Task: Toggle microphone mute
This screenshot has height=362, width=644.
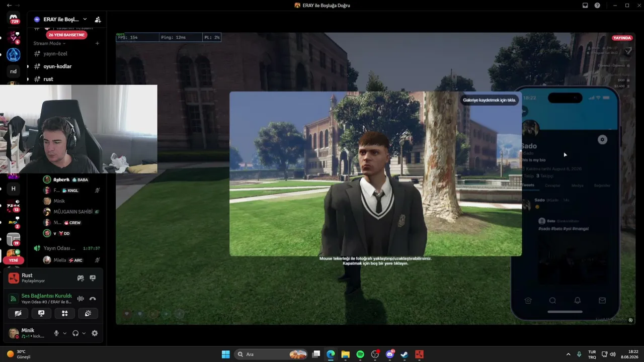Action: [x=56, y=333]
